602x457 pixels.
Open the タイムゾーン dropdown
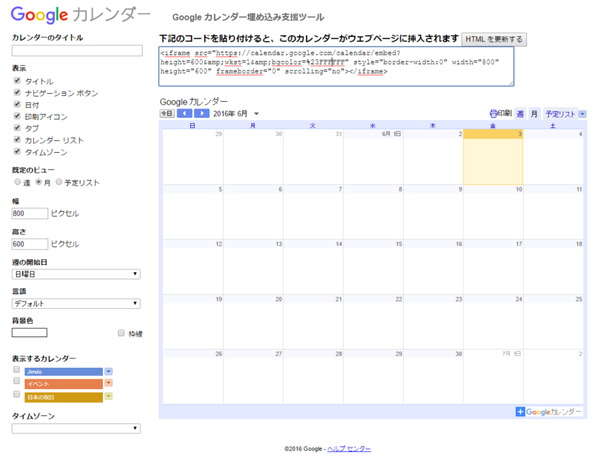click(76, 428)
